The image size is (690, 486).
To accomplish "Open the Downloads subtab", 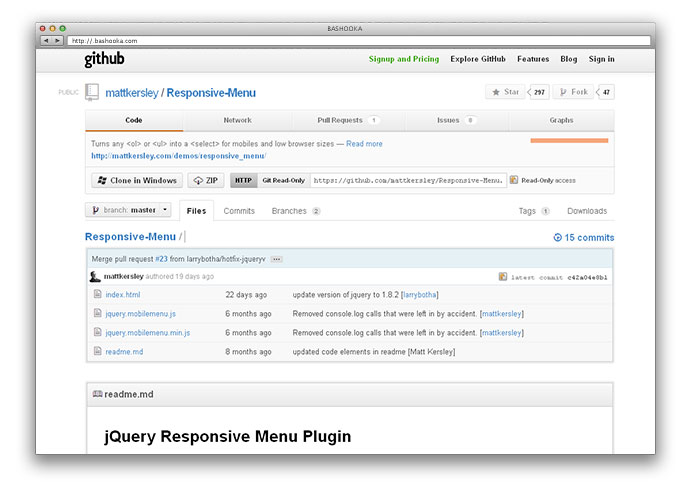I will pos(587,211).
